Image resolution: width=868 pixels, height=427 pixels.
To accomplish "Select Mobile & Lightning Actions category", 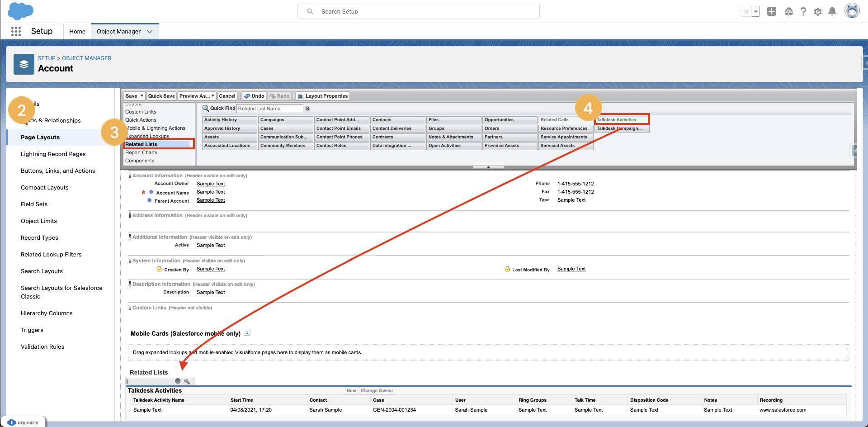I will click(x=156, y=128).
